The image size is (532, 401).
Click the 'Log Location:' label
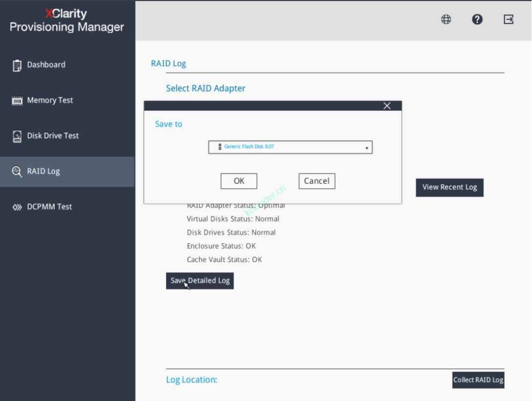(x=192, y=380)
